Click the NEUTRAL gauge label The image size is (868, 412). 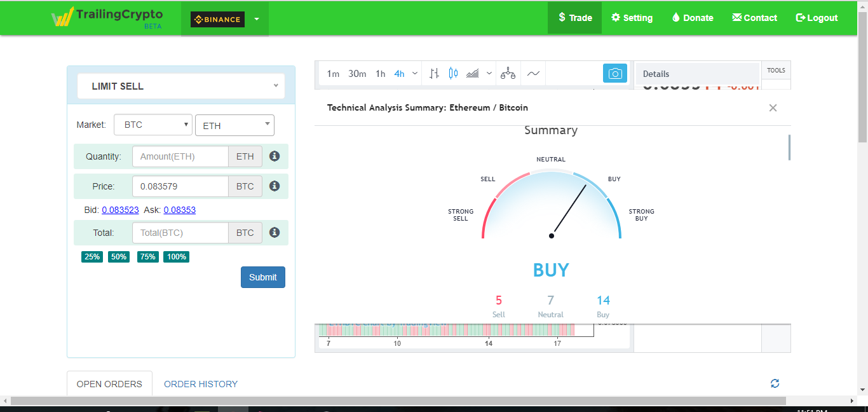[x=550, y=160]
